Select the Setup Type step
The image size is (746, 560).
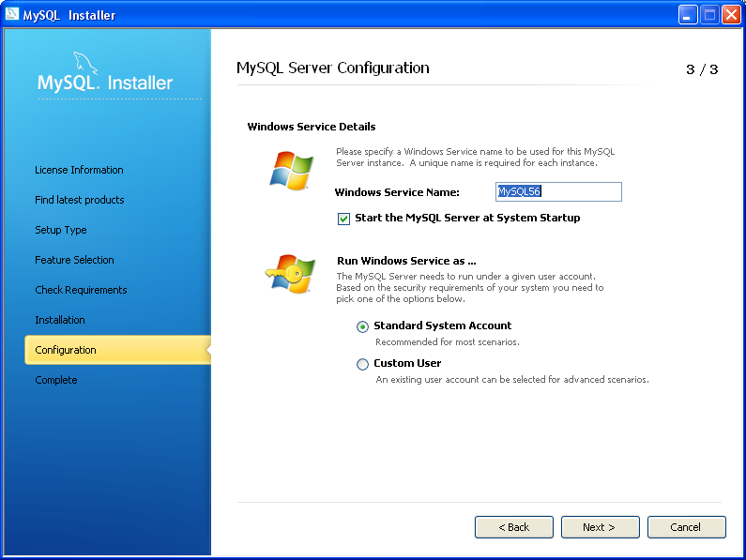click(x=61, y=230)
